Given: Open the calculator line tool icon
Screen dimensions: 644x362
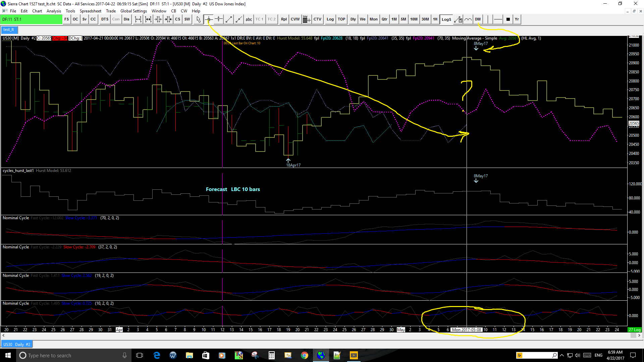Looking at the screenshot, I should pyautogui.click(x=458, y=19).
